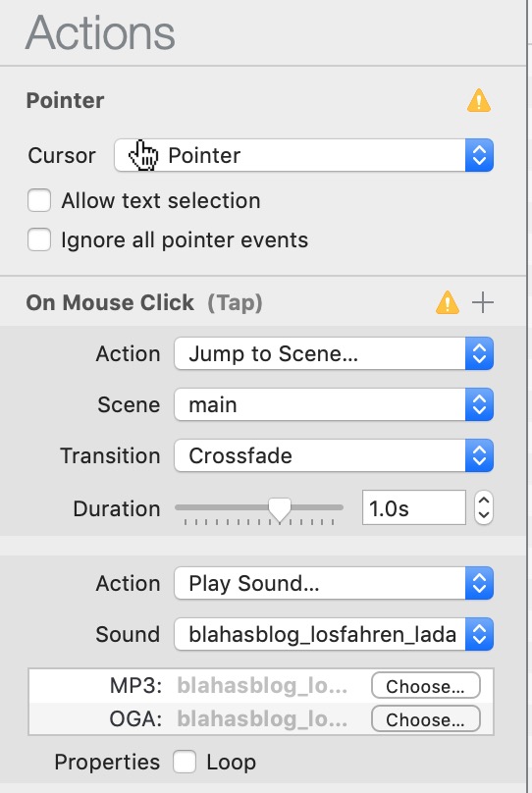Click the Pointer section warning icon
The width and height of the screenshot is (532, 793).
tap(478, 100)
